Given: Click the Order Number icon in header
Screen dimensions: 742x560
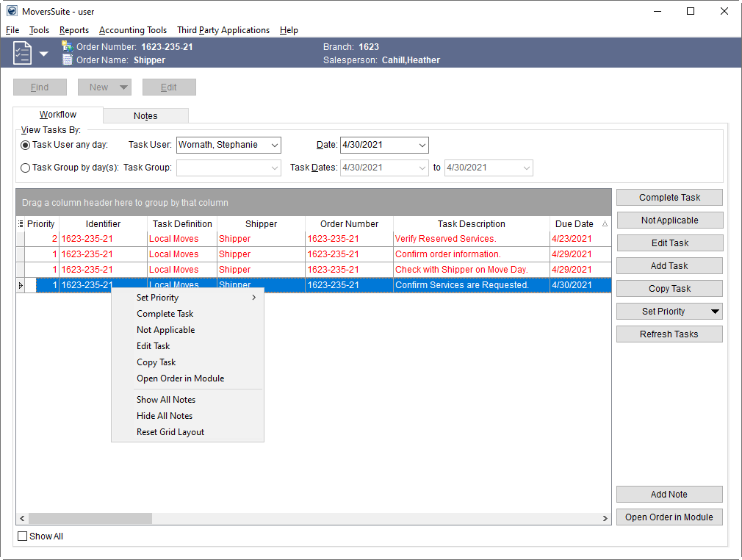Looking at the screenshot, I should [x=67, y=46].
